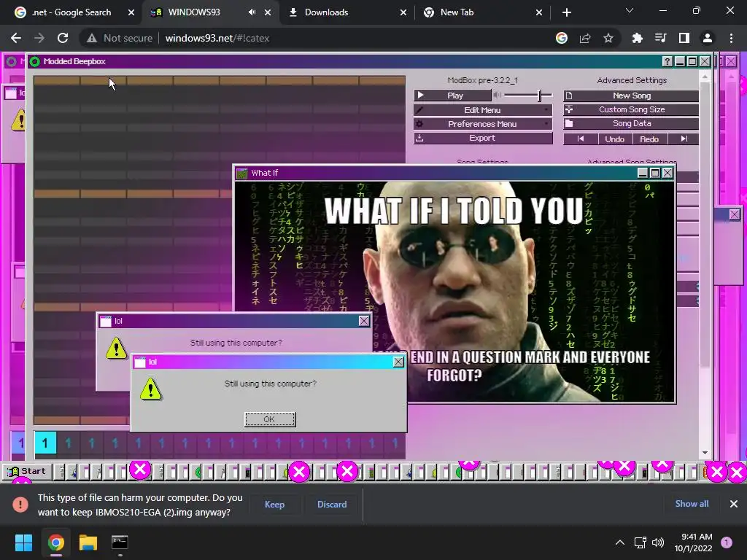Open Chrome profile icon
This screenshot has width=747, height=560.
pos(708,38)
